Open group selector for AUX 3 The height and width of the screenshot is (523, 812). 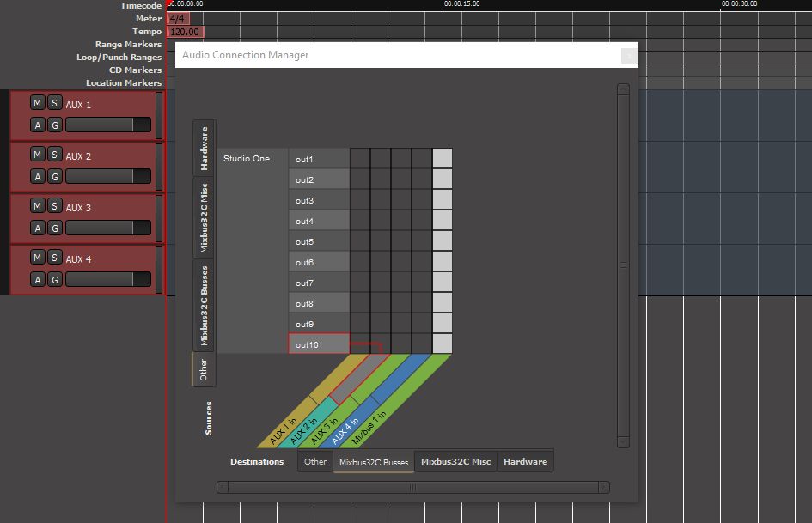(x=54, y=228)
